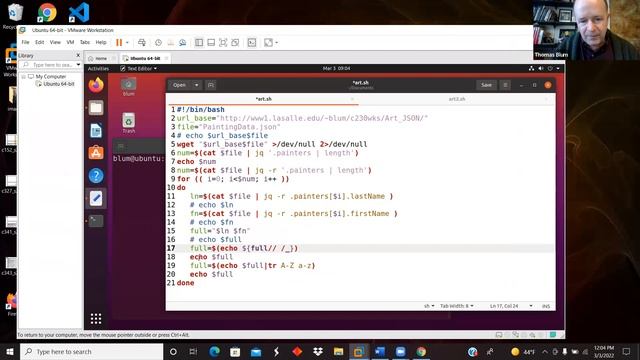Click Windows taskbar search box
This screenshot has width=640, height=360.
[x=91, y=351]
